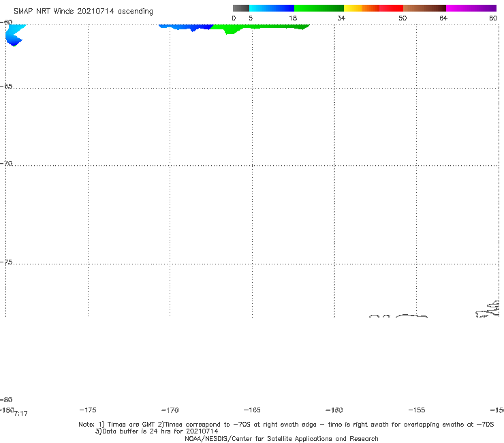This screenshot has height=443, width=504.
Task: Click the longitude label '-155'
Action: point(417,410)
